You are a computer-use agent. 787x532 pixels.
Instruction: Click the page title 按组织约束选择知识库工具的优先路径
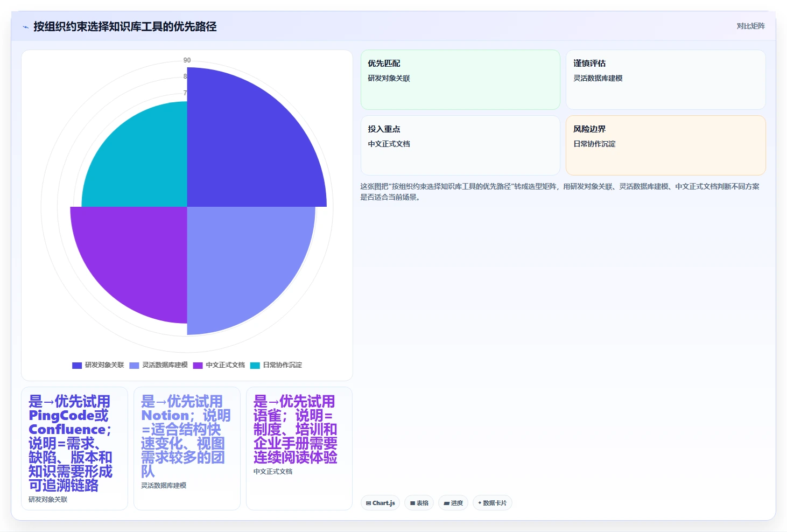point(125,26)
